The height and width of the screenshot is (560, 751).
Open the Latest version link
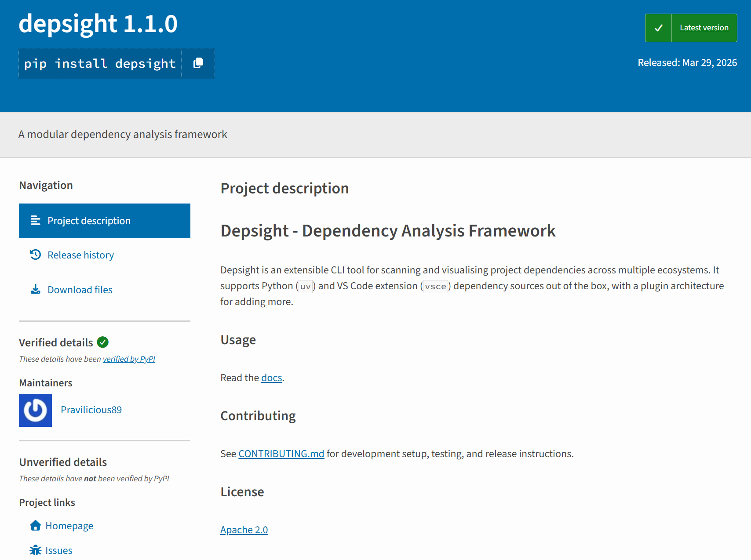click(704, 27)
